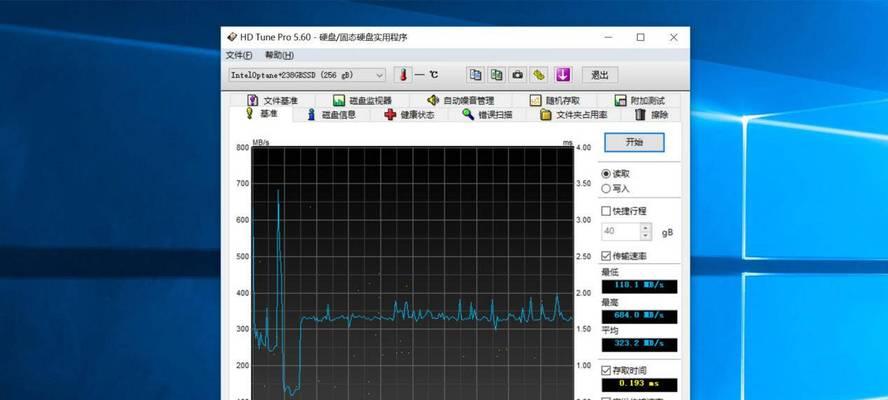
Task: Uncheck the 存取时间 checkbox
Action: click(x=606, y=371)
